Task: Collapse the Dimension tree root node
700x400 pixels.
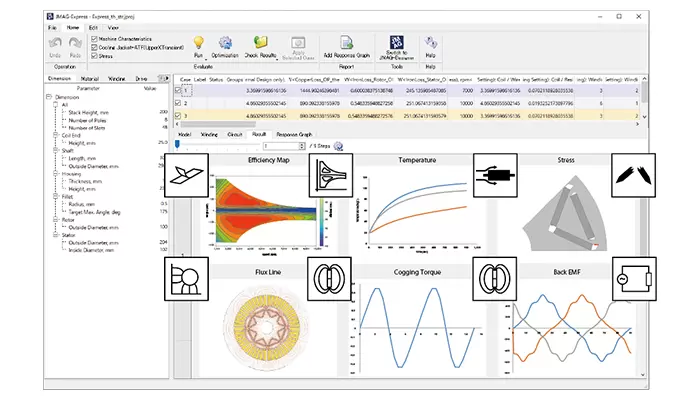Action: (45, 96)
